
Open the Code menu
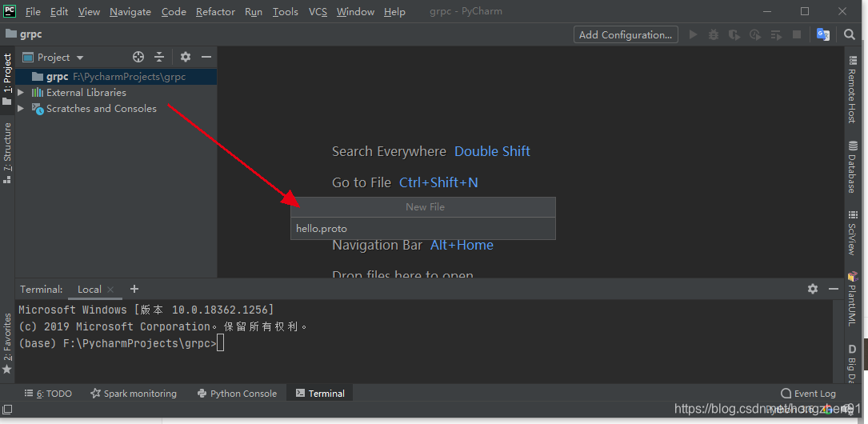[174, 12]
